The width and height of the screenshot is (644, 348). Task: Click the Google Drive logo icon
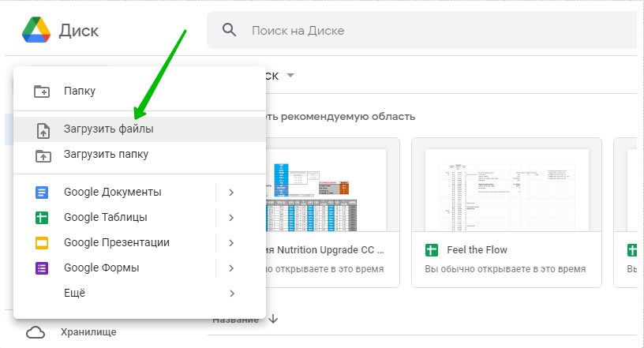tap(36, 30)
